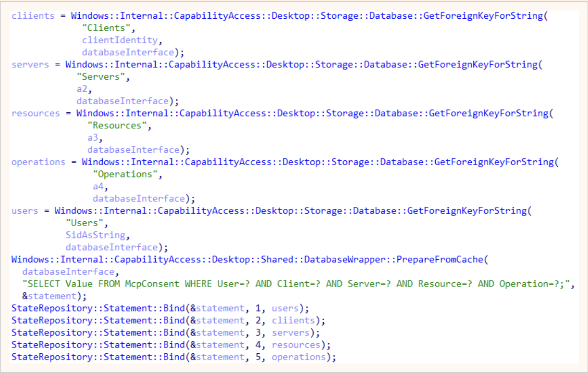This screenshot has height=373, width=588.
Task: Click the "Operations" string literal
Action: (x=128, y=174)
